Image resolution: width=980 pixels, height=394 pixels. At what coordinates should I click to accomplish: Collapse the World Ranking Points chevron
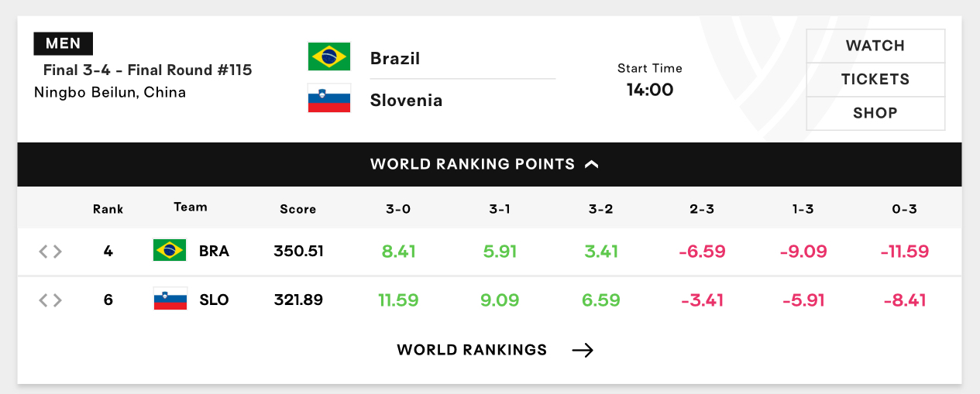592,164
